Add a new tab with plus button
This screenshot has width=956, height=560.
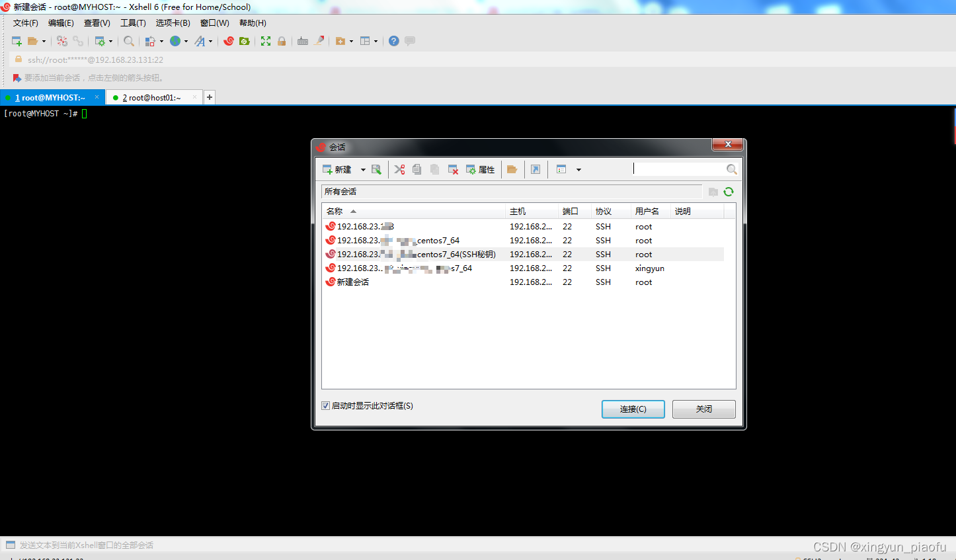pyautogui.click(x=210, y=97)
